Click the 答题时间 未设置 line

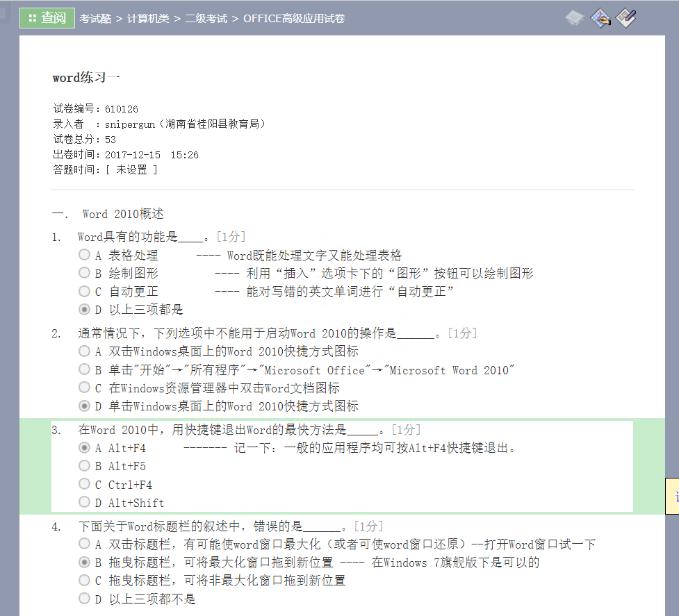(105, 170)
